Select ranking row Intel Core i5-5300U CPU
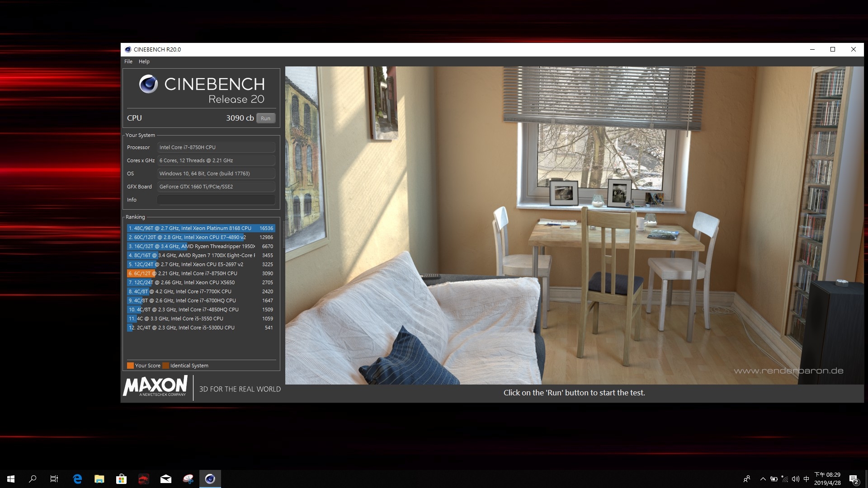 (201, 328)
